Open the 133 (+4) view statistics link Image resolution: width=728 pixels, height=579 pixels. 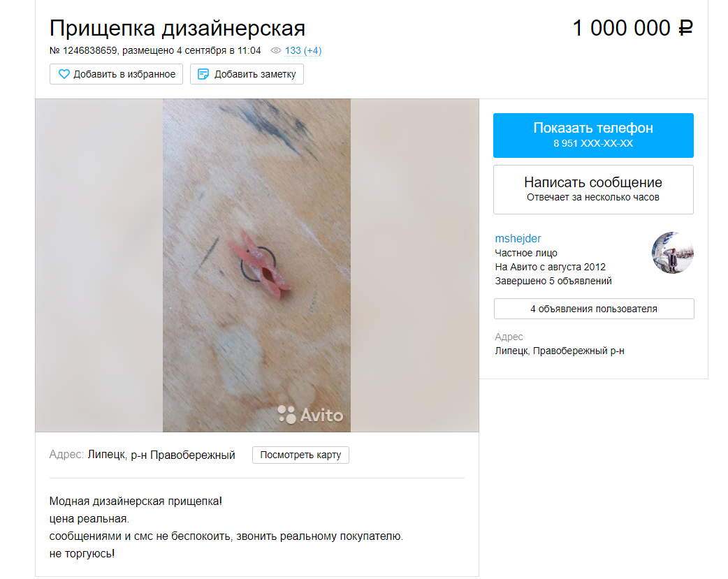click(x=303, y=50)
